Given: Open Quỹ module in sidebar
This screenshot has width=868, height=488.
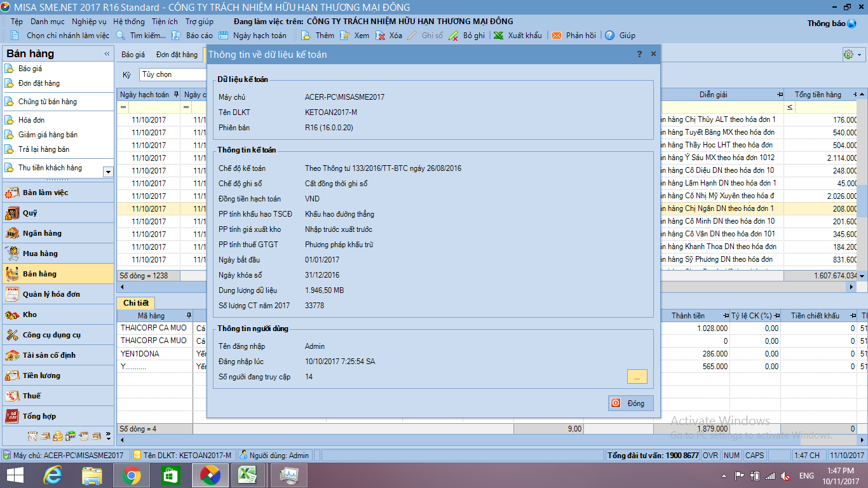Looking at the screenshot, I should [x=58, y=213].
